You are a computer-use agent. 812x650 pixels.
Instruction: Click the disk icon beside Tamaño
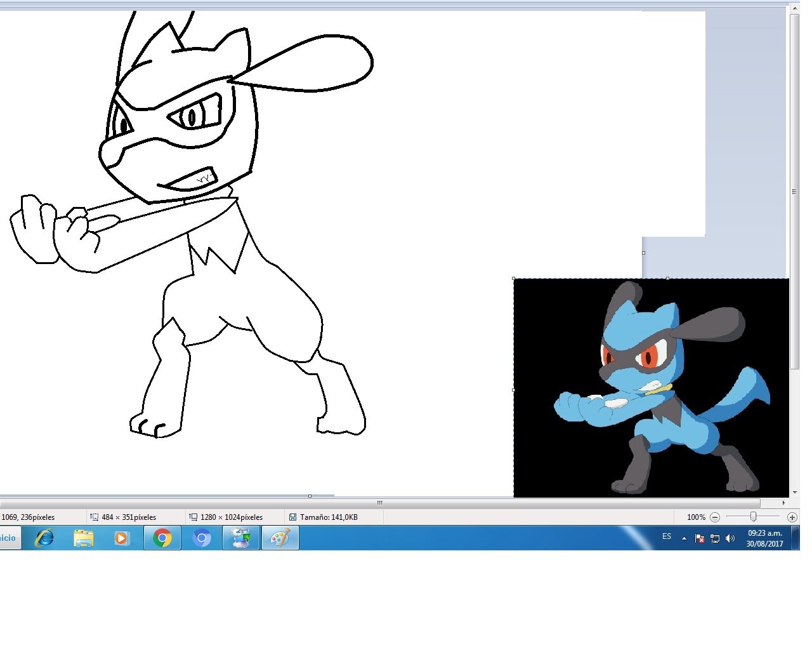pyautogui.click(x=292, y=517)
